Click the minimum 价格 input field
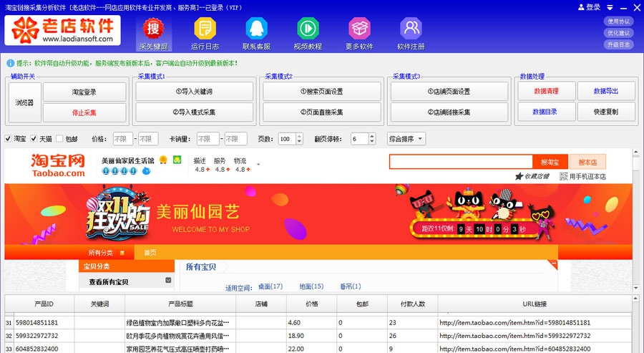Screen dimensions: 644x353 point(123,139)
